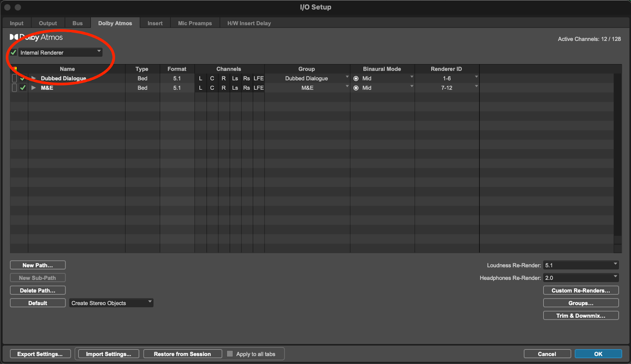Image resolution: width=631 pixels, height=364 pixels.
Task: Open Binaural Mode dropdown for M&E
Action: click(383, 88)
